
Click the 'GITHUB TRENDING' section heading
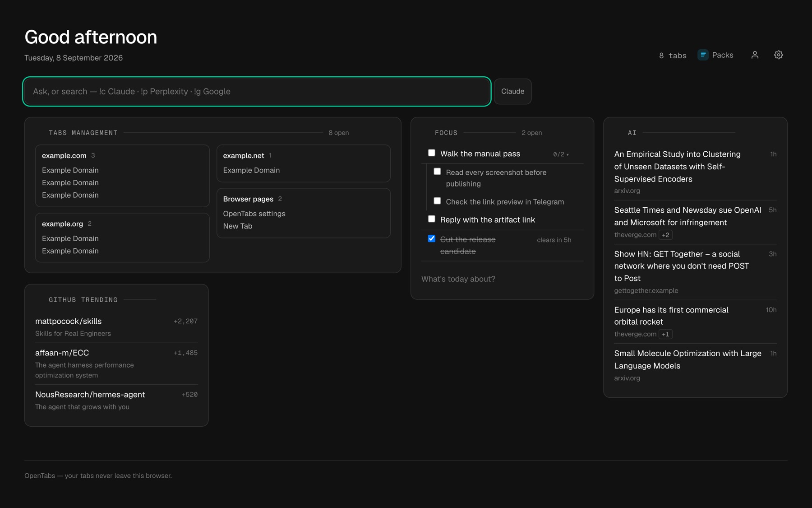pos(83,300)
